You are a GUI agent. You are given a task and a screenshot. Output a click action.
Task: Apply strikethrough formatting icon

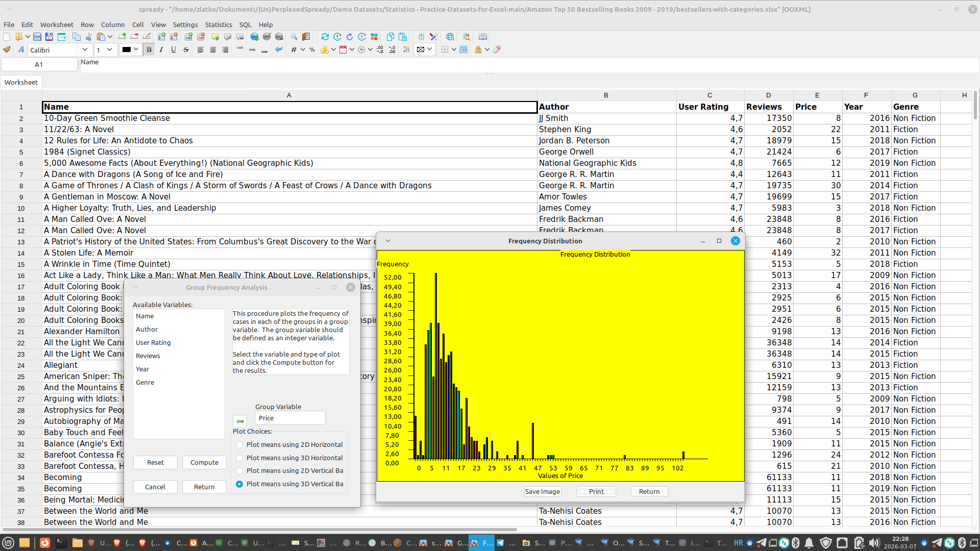[x=186, y=49]
